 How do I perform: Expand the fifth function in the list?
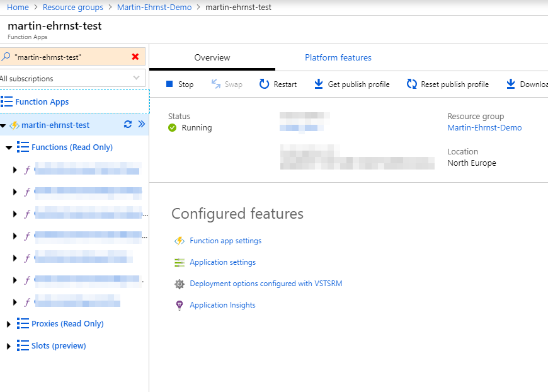[14, 258]
